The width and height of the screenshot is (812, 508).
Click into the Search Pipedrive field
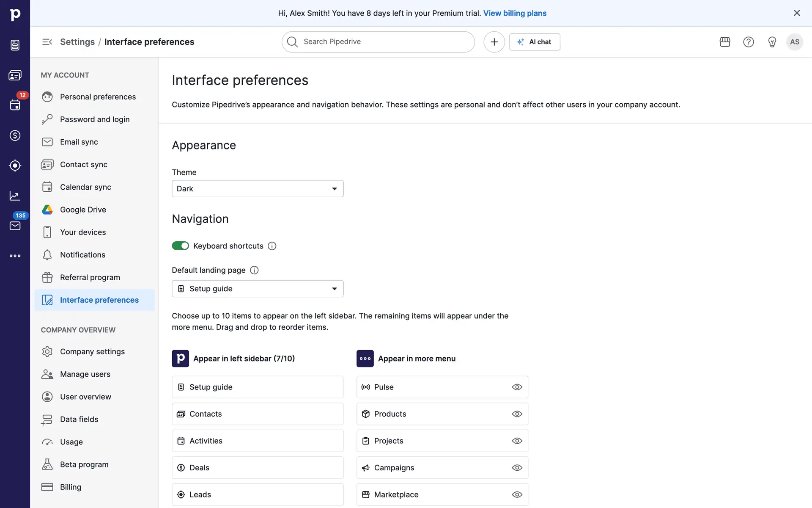click(x=378, y=42)
